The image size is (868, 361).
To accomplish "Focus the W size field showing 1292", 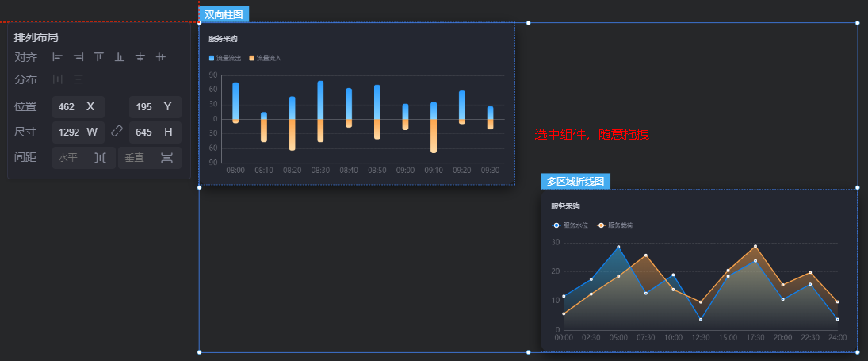I will (x=78, y=132).
